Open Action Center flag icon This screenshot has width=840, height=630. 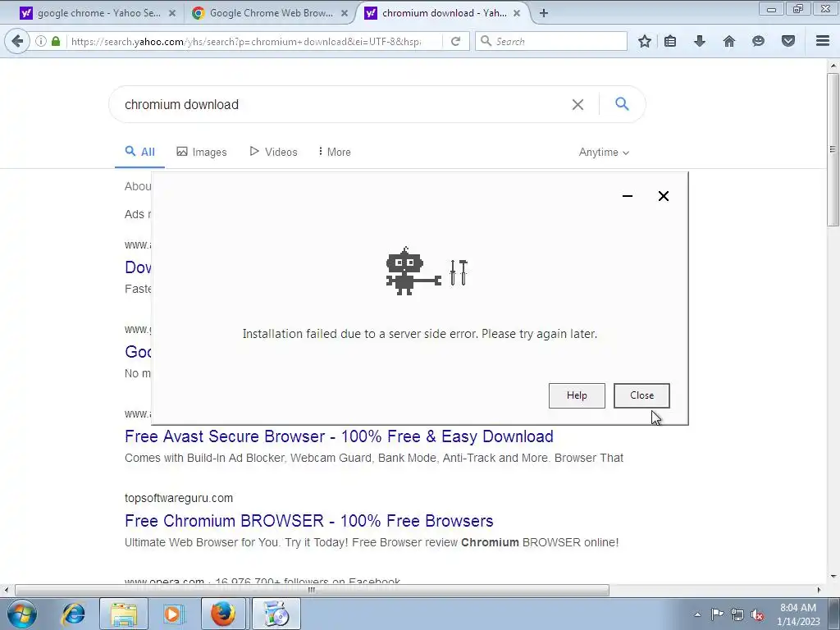(x=717, y=614)
